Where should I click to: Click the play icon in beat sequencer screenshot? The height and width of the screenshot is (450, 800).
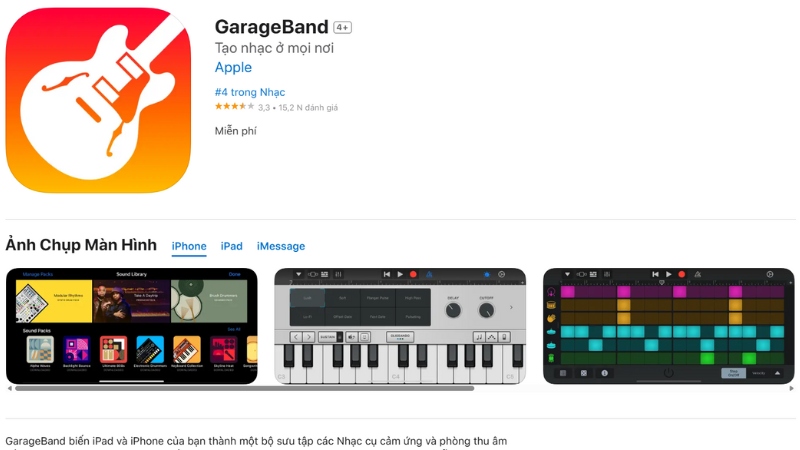pyautogui.click(x=668, y=274)
